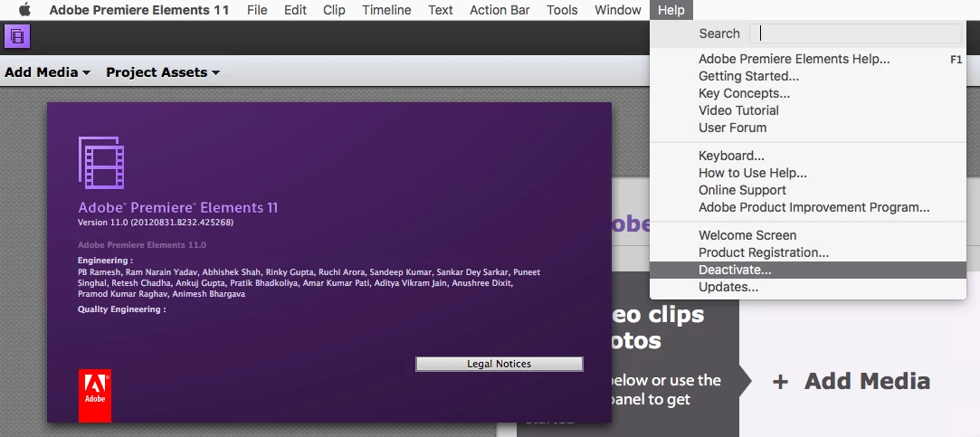Open the Timeline menu
Viewport: 980px width, 437px height.
[x=386, y=10]
